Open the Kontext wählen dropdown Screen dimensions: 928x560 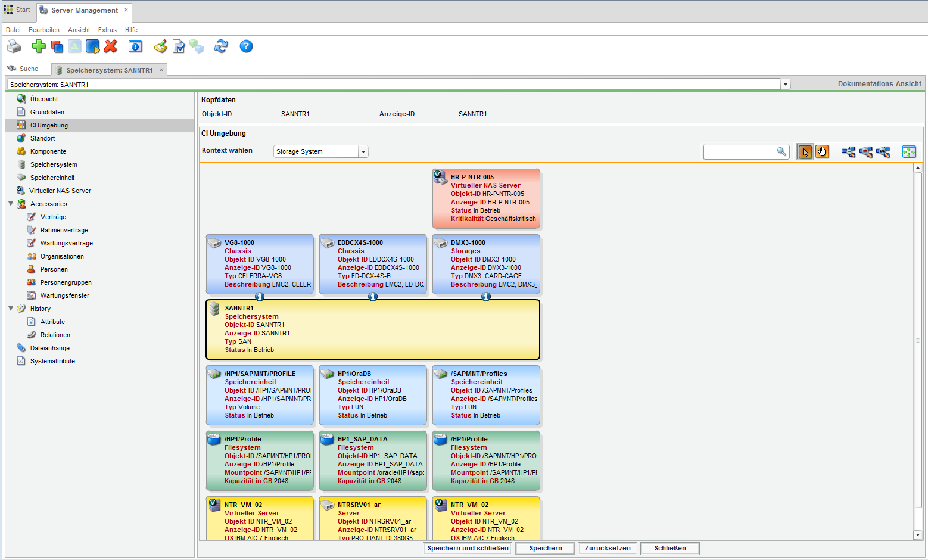pos(363,151)
